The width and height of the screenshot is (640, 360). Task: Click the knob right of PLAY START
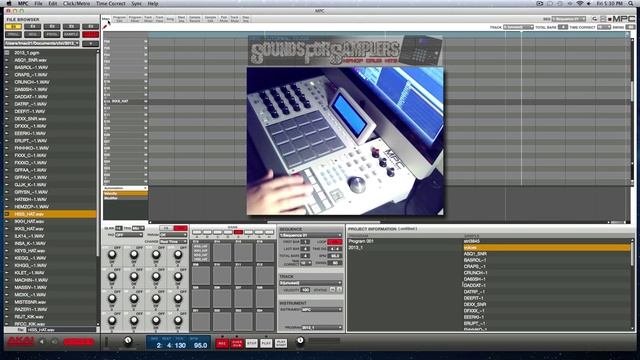tap(300, 340)
